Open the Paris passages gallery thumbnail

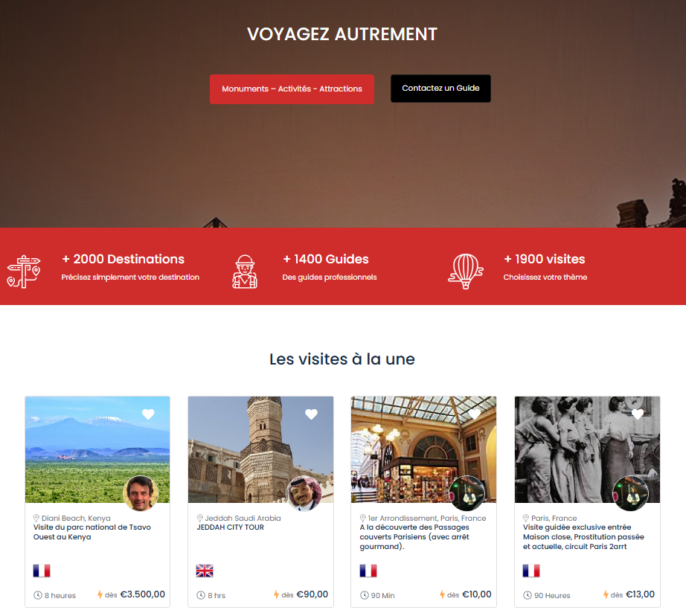423,450
